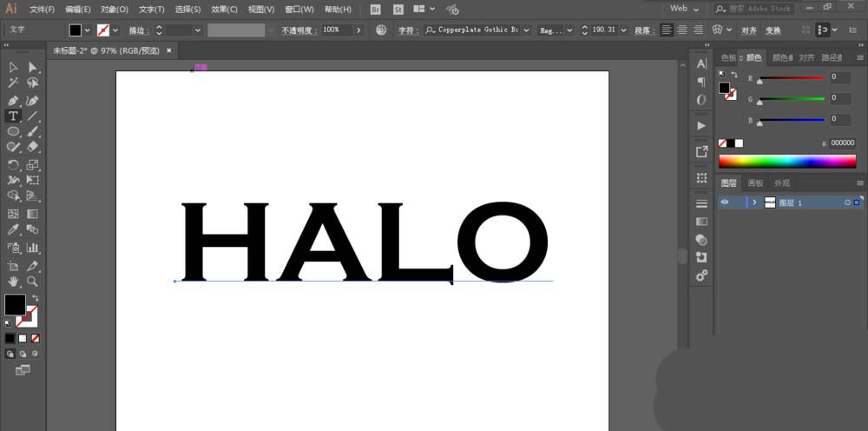868x431 pixels.
Task: Select the Direct Selection tool
Action: tap(33, 68)
